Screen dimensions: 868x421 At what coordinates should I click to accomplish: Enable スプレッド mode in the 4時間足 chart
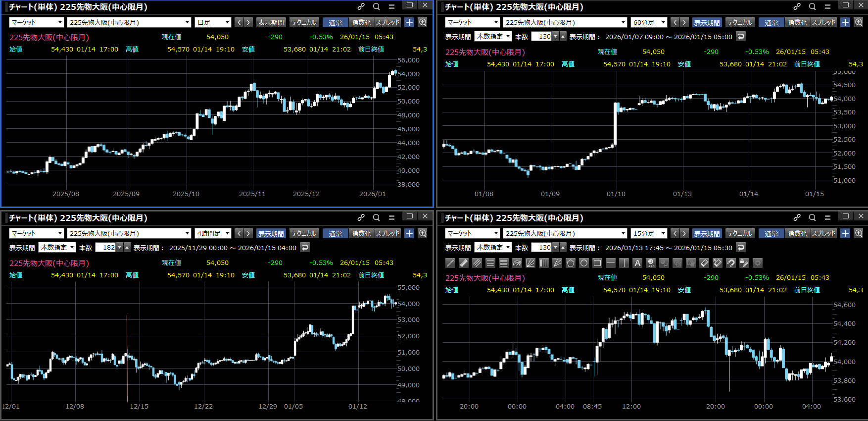click(387, 233)
